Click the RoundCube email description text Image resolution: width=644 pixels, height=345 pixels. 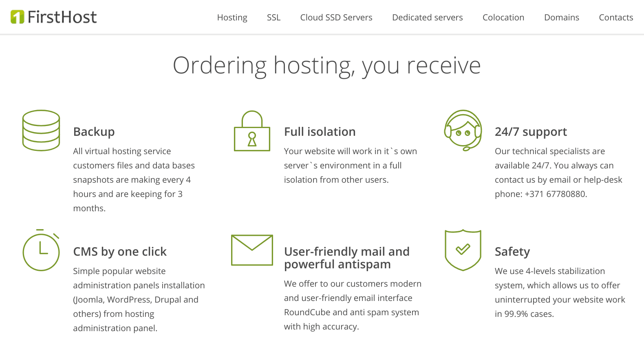tap(353, 305)
